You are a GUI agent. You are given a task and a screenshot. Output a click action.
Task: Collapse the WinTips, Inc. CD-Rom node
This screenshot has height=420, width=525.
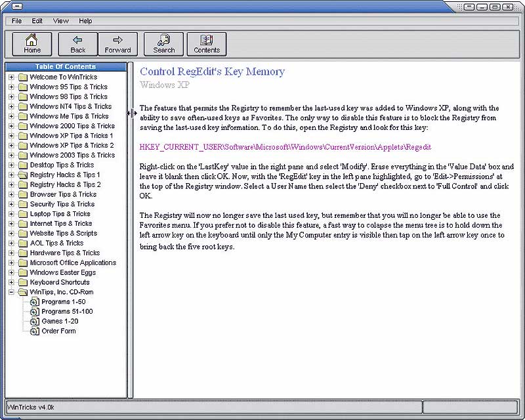11,292
